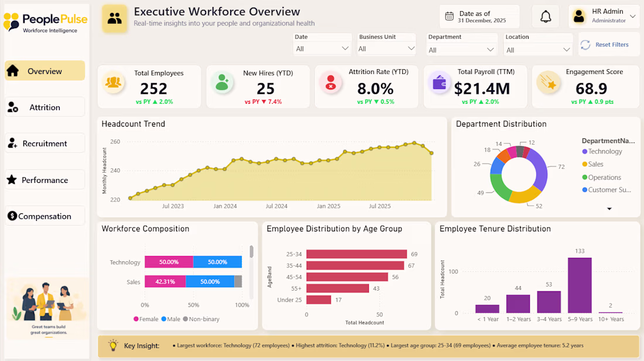The height and width of the screenshot is (361, 644).
Task: Click the Recruitment person-plus icon
Action: tap(13, 143)
